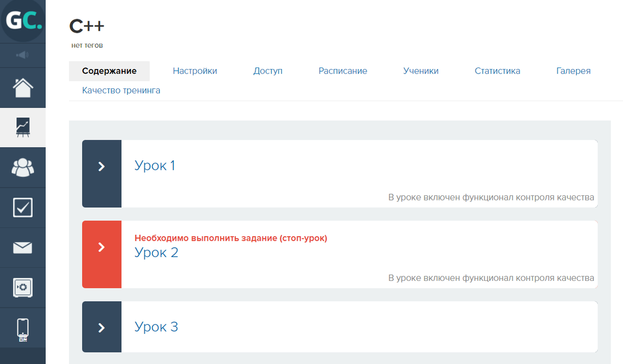Viewport: 623px width, 364px height.
Task: Switch to the Настройки tab
Action: coord(195,71)
